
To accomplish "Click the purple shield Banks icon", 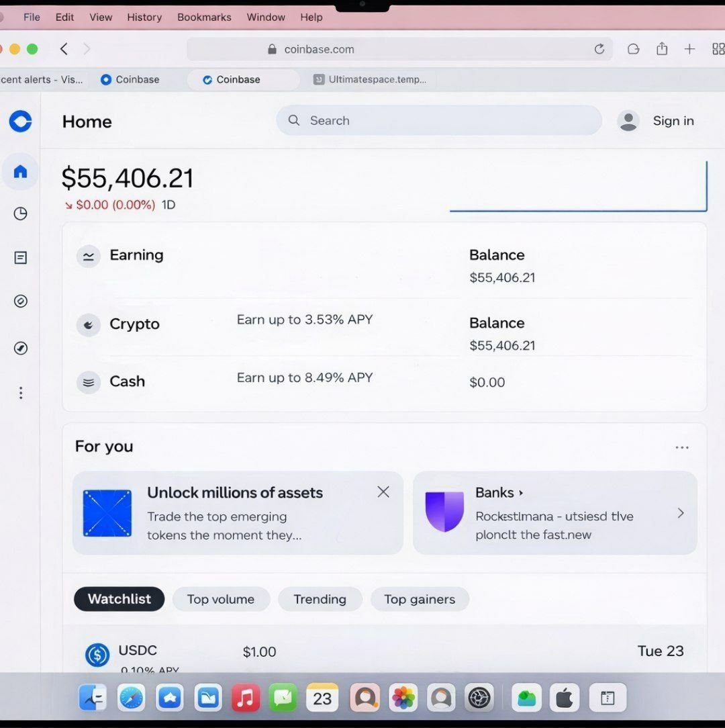I will point(444,511).
